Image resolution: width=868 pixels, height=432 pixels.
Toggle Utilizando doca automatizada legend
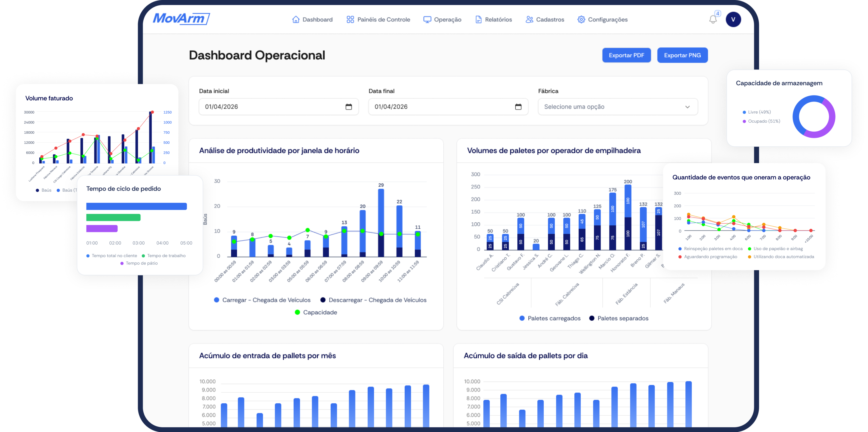[x=781, y=257]
